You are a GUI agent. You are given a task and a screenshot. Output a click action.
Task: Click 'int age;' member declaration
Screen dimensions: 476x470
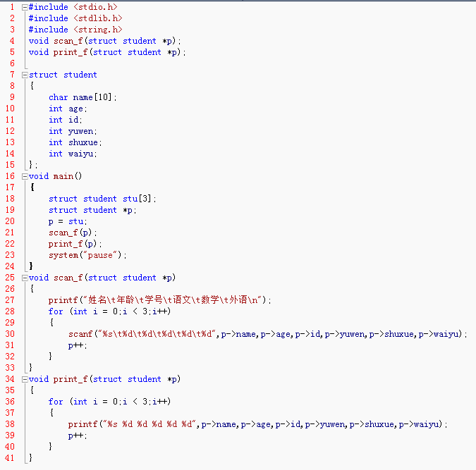point(68,109)
